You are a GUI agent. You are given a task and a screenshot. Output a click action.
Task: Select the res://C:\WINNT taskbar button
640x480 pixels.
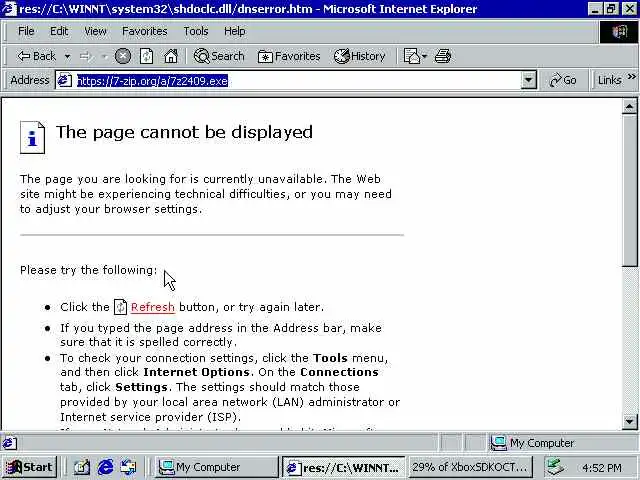[x=343, y=467]
